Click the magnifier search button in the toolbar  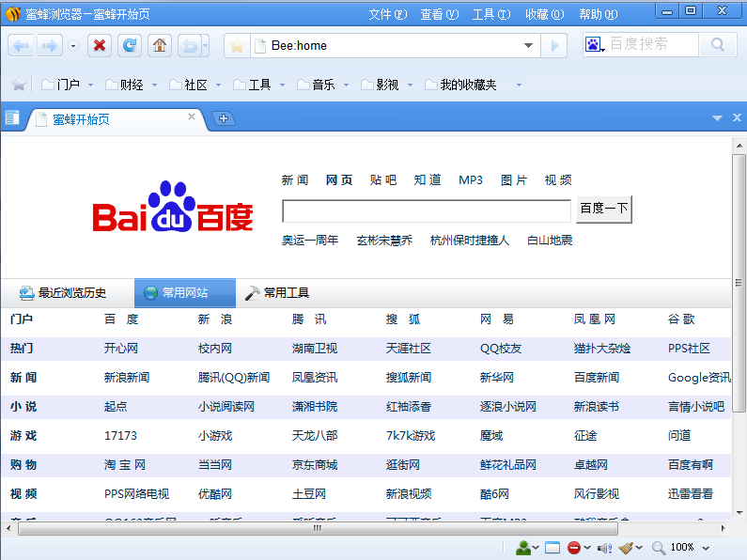pos(718,45)
